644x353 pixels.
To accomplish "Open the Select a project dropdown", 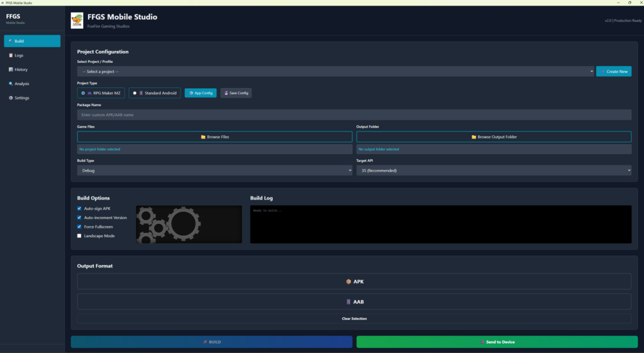I will pos(335,72).
